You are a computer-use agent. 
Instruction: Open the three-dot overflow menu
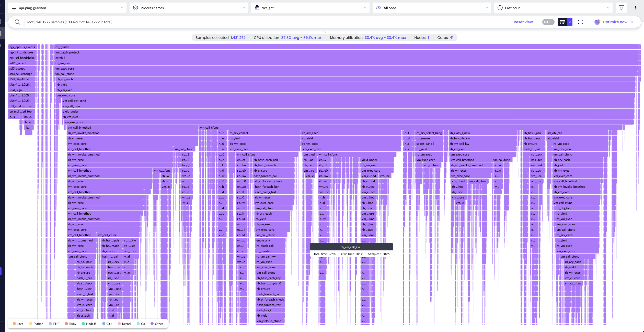tap(636, 8)
